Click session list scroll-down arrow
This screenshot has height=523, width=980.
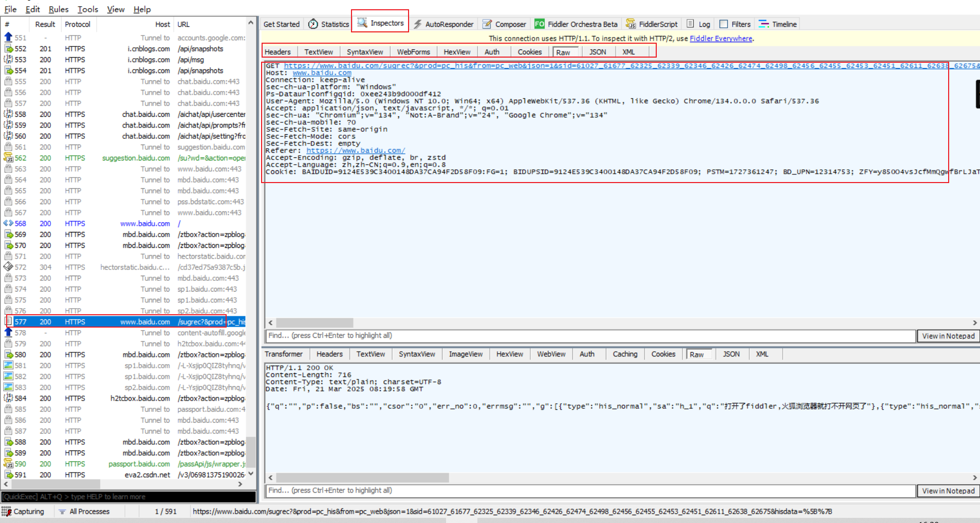tap(251, 474)
